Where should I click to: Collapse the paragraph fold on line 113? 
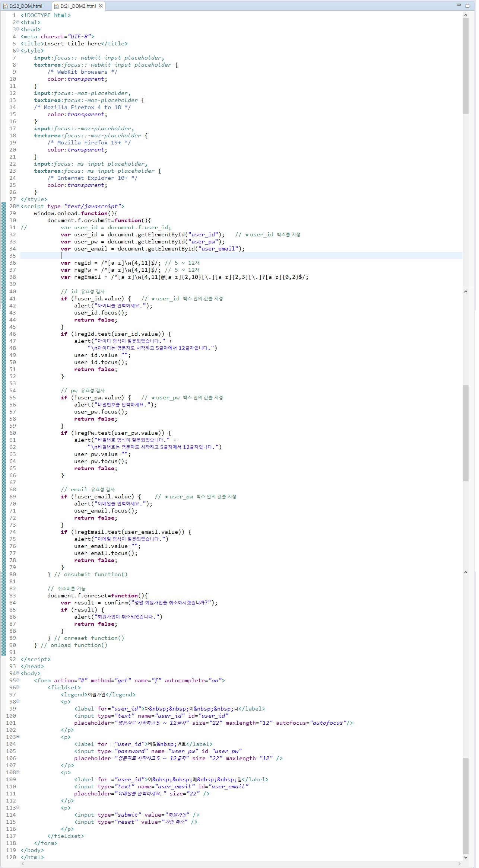coord(18,807)
